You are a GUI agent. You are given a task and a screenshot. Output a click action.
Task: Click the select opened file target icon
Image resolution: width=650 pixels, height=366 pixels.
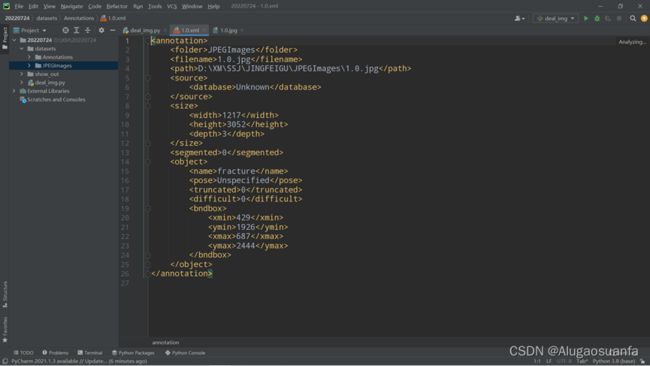point(65,30)
